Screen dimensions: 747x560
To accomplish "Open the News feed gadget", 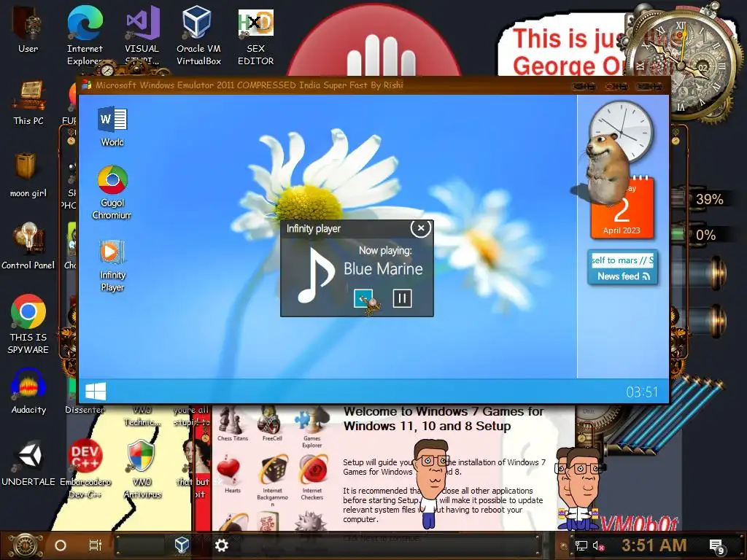I will point(623,268).
